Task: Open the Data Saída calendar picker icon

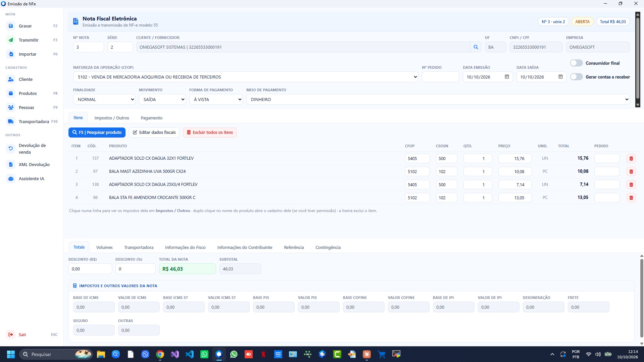Action: tap(560, 77)
